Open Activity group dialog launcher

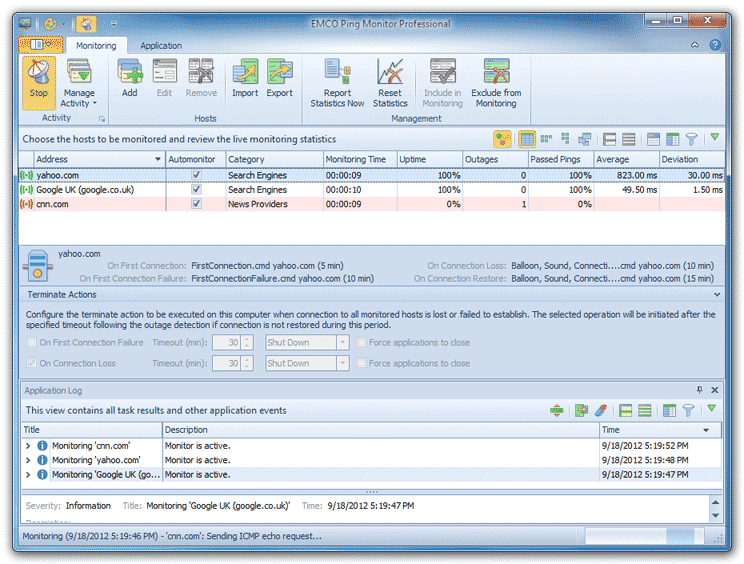tap(102, 119)
